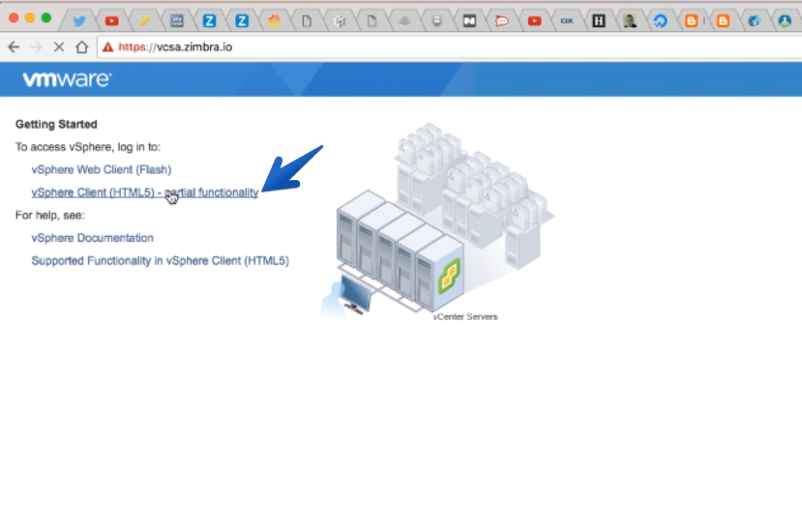Click the VMware logo in the header
This screenshot has height=532, width=802.
coord(67,79)
